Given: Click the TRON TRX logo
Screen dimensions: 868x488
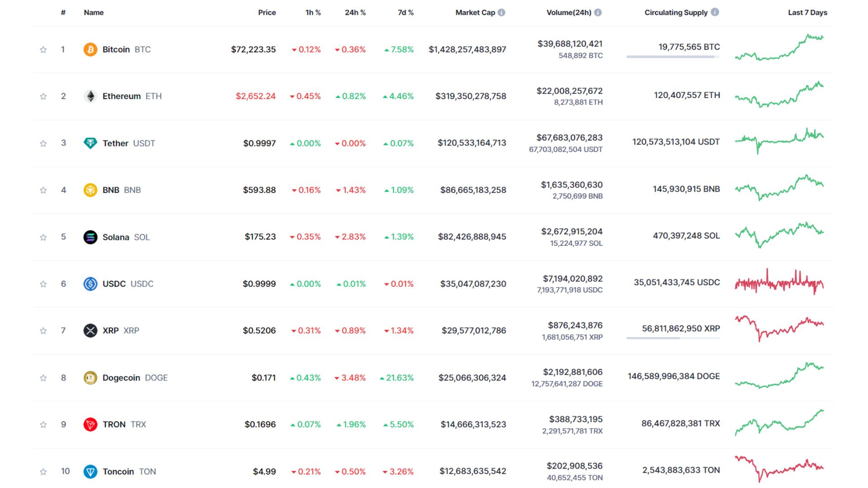Looking at the screenshot, I should point(90,424).
